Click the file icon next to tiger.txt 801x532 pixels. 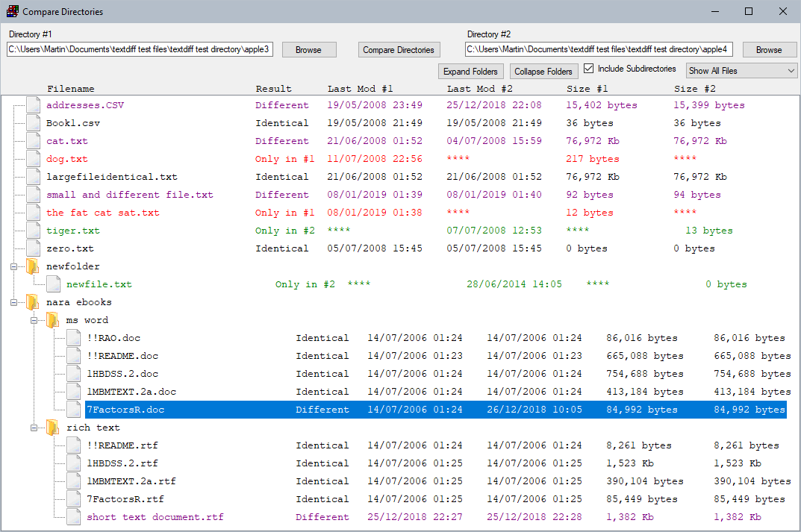coord(33,230)
